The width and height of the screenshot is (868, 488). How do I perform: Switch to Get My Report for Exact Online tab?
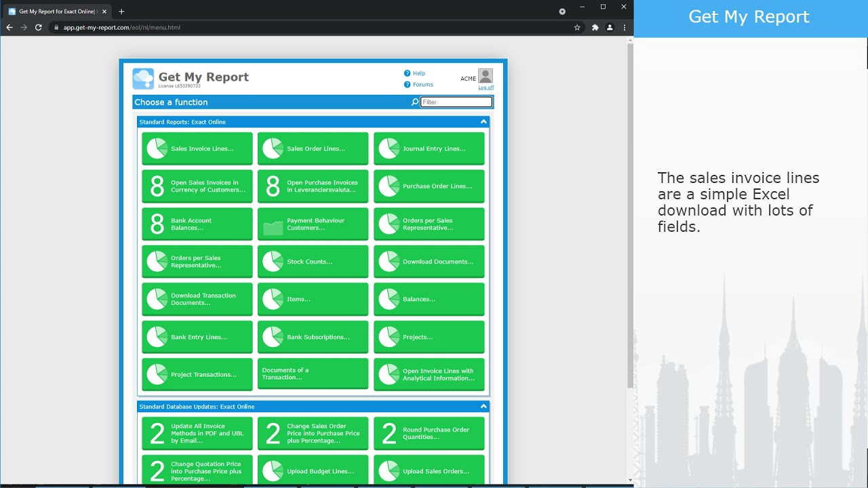(x=57, y=12)
